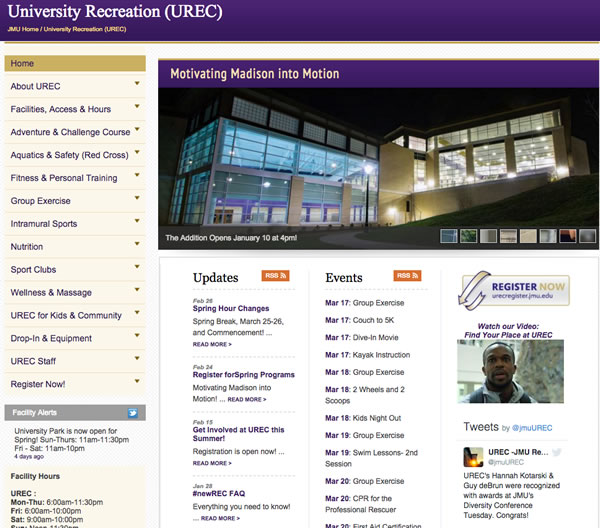The width and height of the screenshot is (600, 528).
Task: Select the sixth slideshow thumbnail
Action: [x=548, y=236]
